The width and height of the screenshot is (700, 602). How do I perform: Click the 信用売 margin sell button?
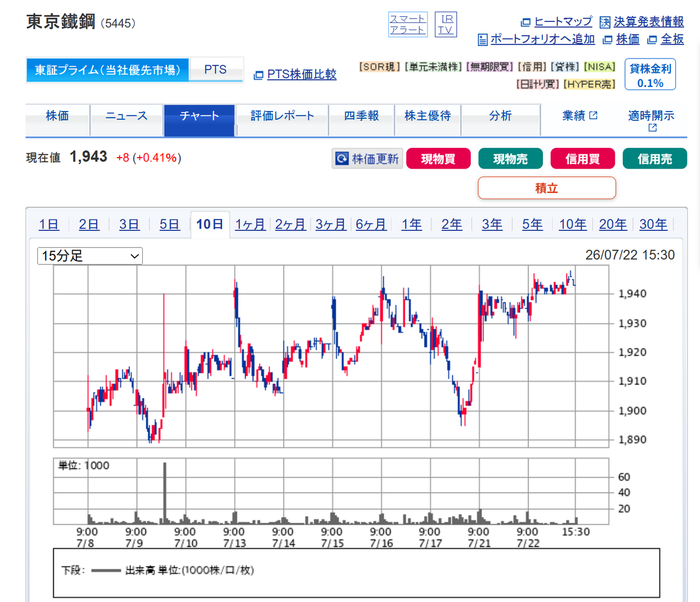click(655, 159)
